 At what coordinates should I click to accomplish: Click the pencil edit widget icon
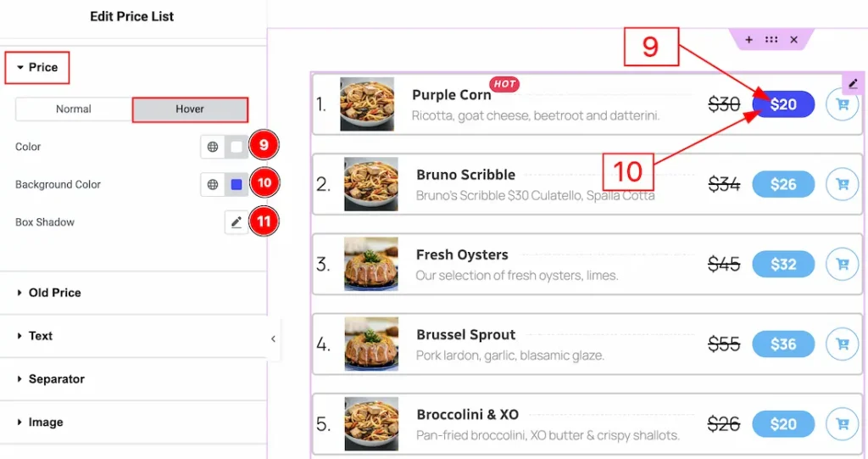(853, 83)
